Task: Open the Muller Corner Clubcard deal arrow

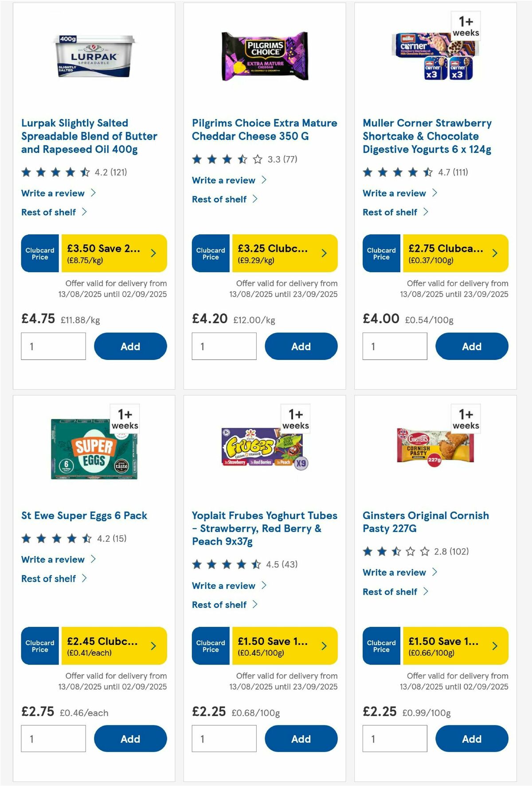Action: [494, 253]
